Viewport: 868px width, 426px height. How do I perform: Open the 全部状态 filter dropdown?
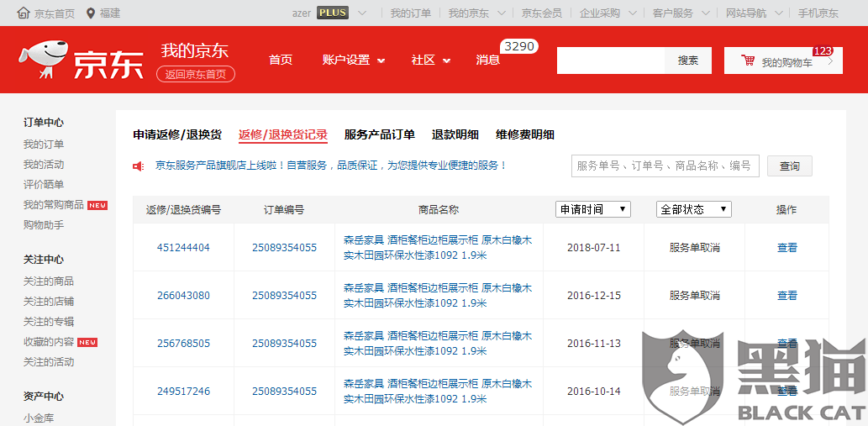point(693,209)
